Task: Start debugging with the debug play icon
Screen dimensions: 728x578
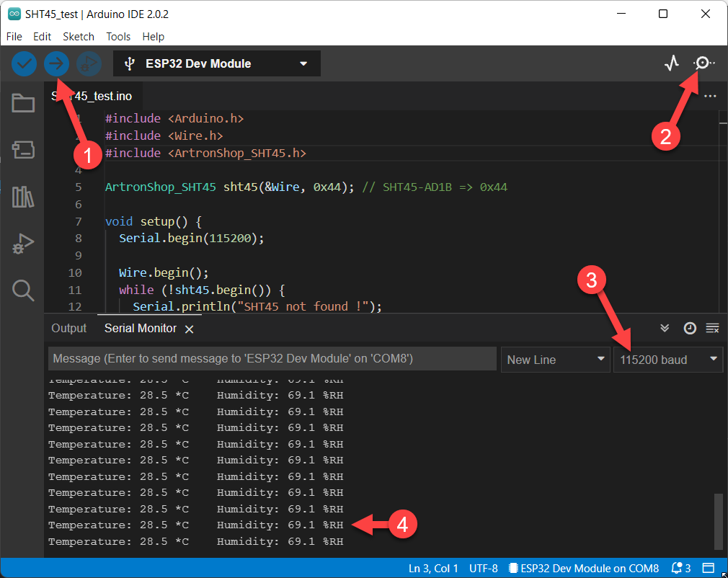Action: [89, 63]
